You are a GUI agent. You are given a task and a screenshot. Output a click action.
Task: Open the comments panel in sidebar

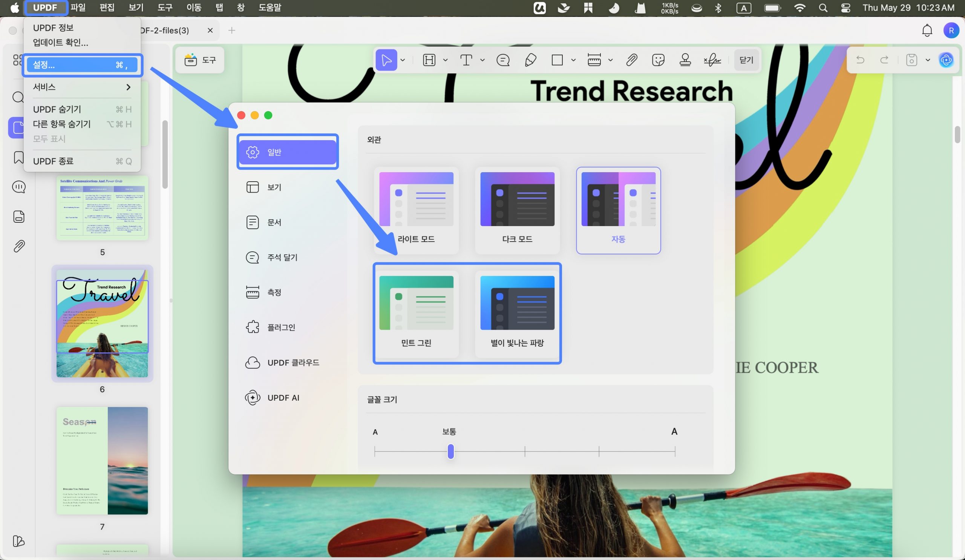click(x=19, y=187)
